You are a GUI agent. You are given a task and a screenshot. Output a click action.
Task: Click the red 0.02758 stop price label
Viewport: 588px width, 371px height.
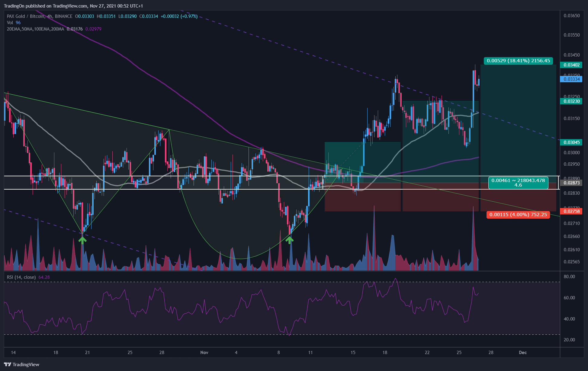(x=571, y=211)
